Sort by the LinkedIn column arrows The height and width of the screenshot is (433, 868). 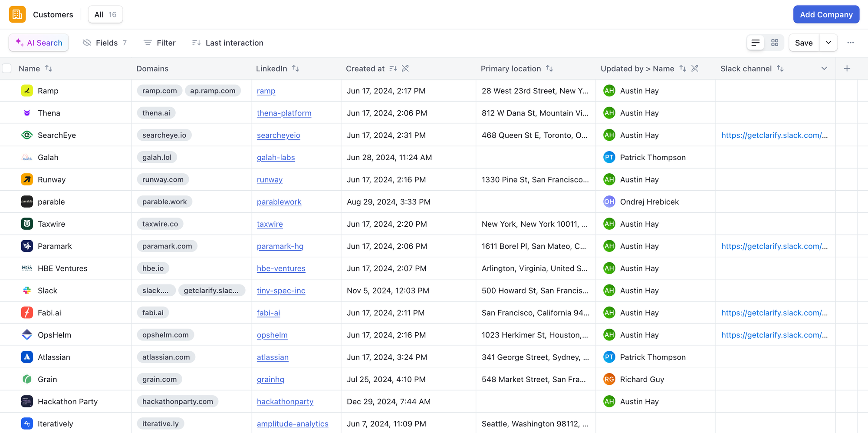296,69
